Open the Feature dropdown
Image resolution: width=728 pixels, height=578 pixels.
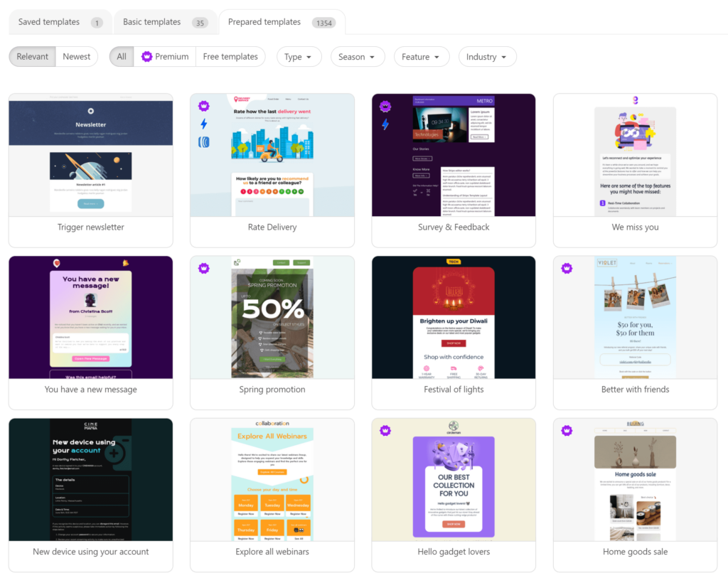coord(421,56)
